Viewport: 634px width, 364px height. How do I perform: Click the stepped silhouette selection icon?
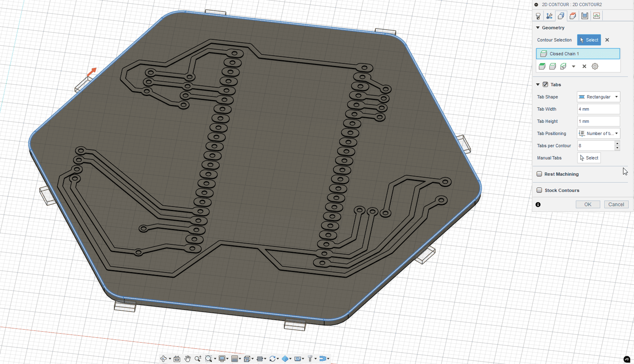point(563,66)
